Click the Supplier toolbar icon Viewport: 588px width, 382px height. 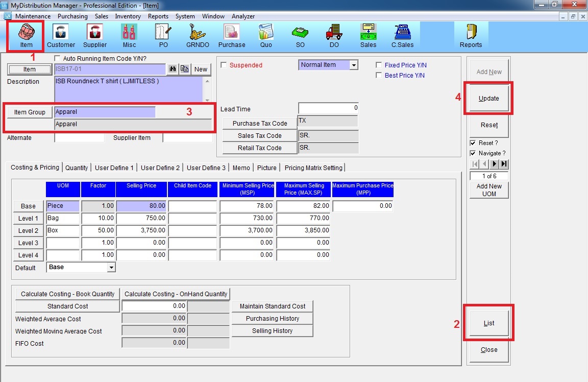pyautogui.click(x=95, y=36)
